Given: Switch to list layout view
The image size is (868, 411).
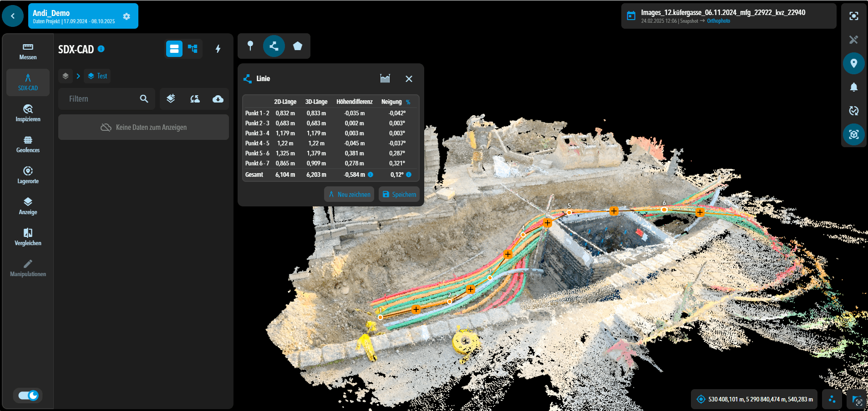Looking at the screenshot, I should (x=174, y=49).
